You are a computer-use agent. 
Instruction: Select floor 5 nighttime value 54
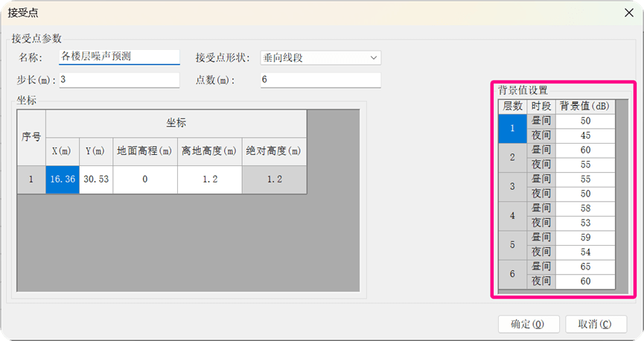[x=585, y=252]
